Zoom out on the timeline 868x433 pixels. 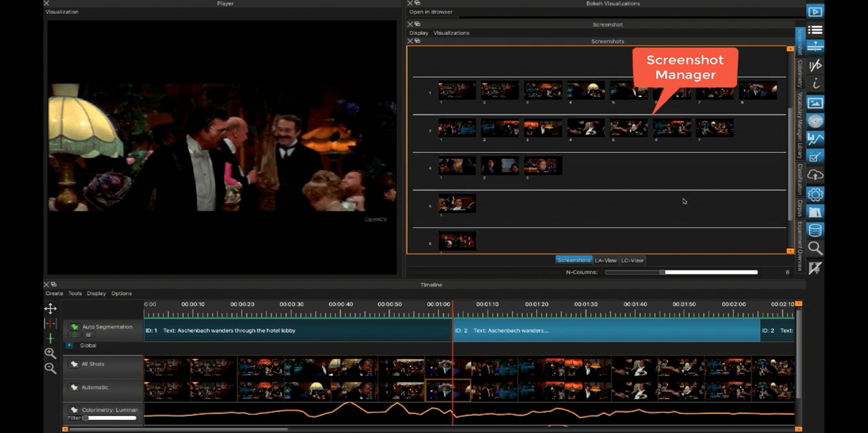pyautogui.click(x=50, y=368)
